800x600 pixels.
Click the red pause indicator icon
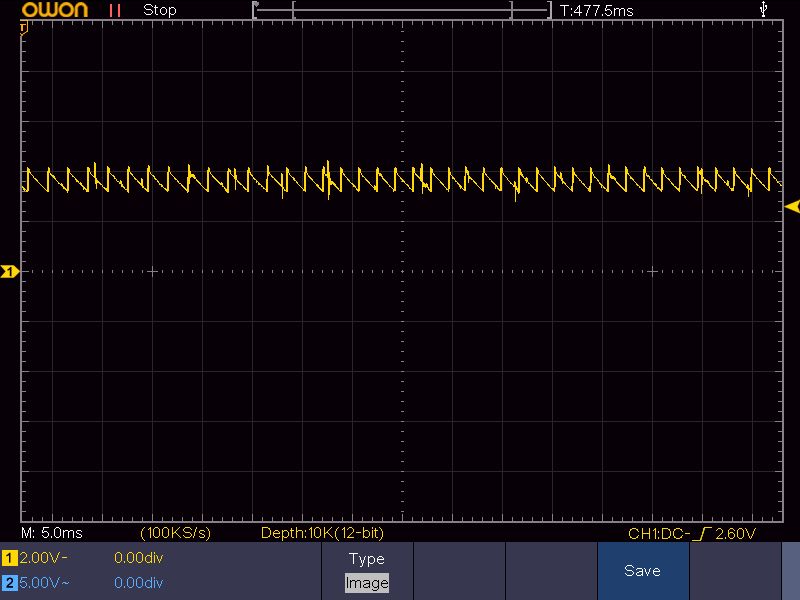115,10
